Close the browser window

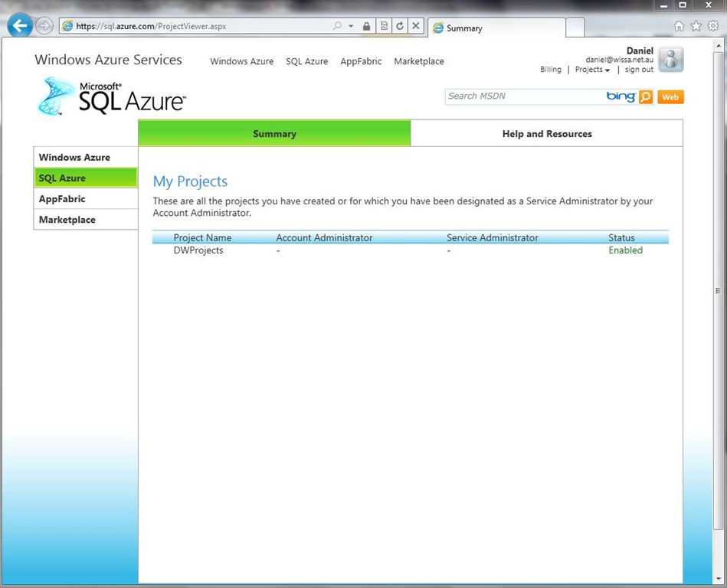[709, 5]
